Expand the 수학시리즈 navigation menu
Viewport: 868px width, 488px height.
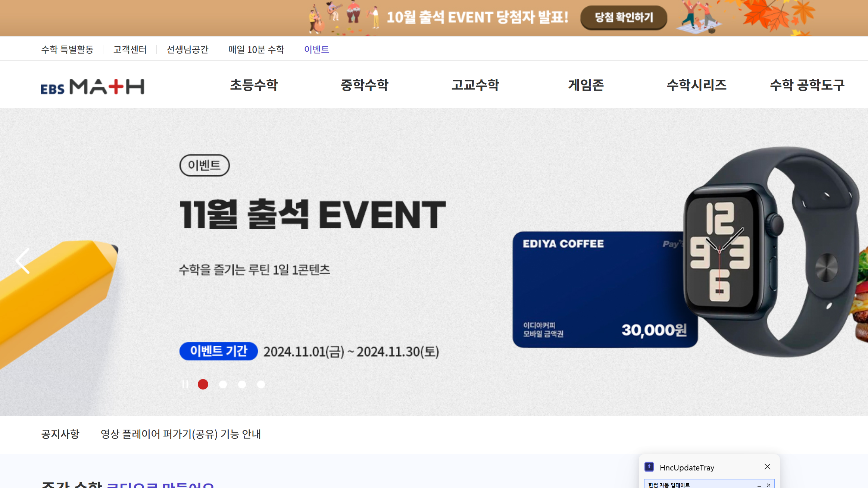tap(696, 85)
